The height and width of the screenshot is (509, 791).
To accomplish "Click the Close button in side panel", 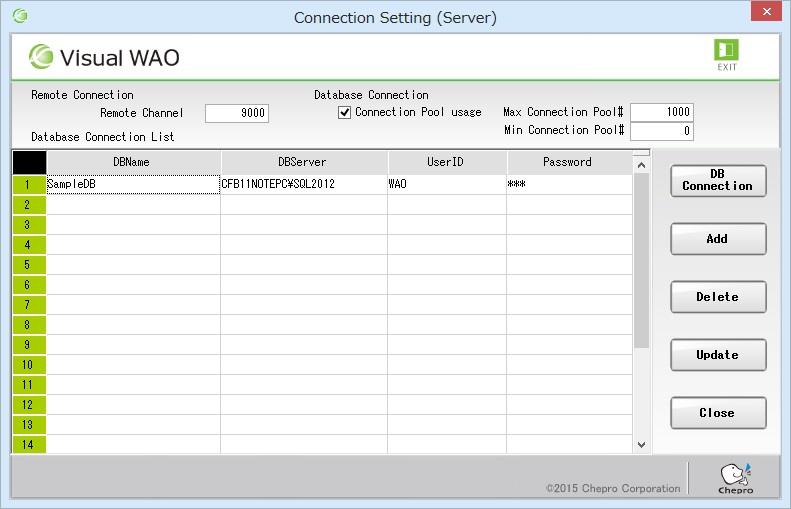I will (x=717, y=413).
